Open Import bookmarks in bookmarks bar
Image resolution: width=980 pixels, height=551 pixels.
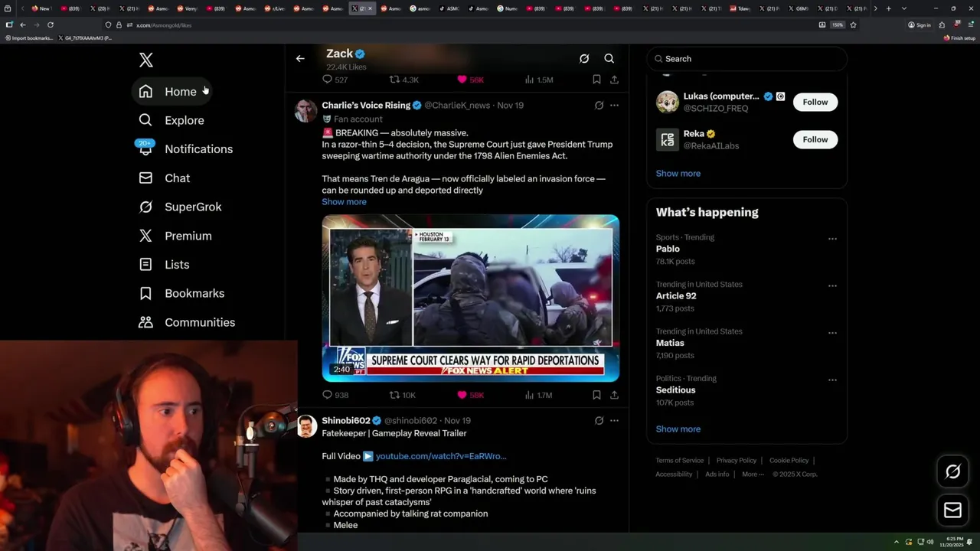pyautogui.click(x=28, y=37)
